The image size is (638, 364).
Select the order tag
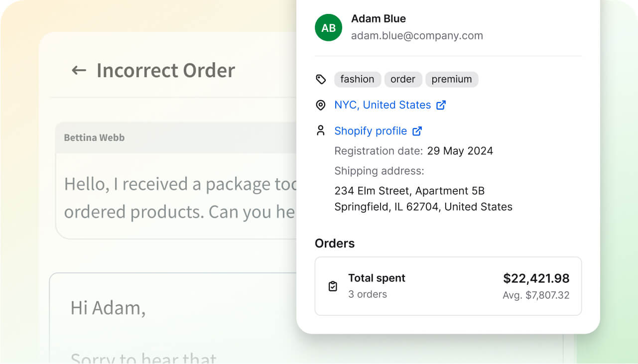[403, 79]
